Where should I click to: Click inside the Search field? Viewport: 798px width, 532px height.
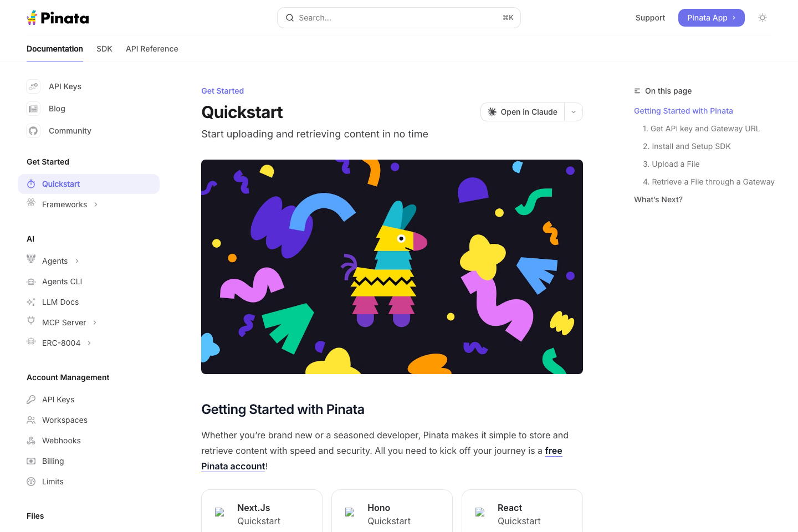coord(388,18)
